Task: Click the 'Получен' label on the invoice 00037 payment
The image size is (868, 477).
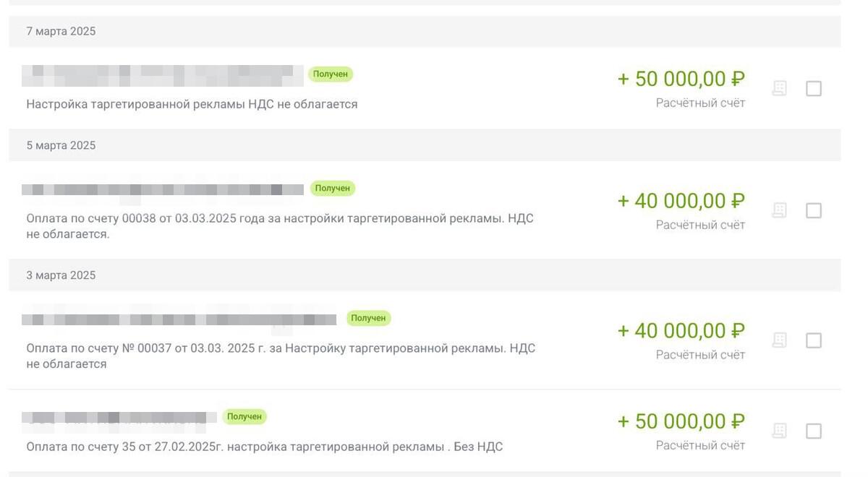Action: click(x=368, y=318)
